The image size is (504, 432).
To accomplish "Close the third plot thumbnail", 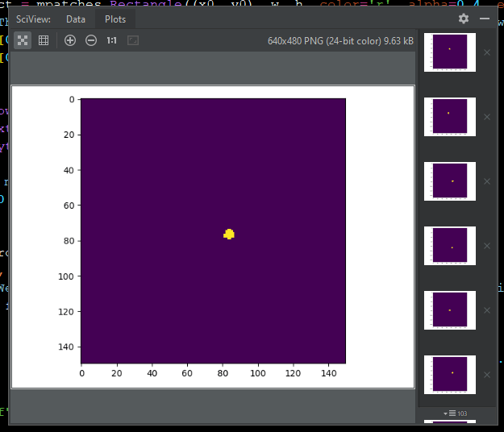I will click(x=487, y=181).
